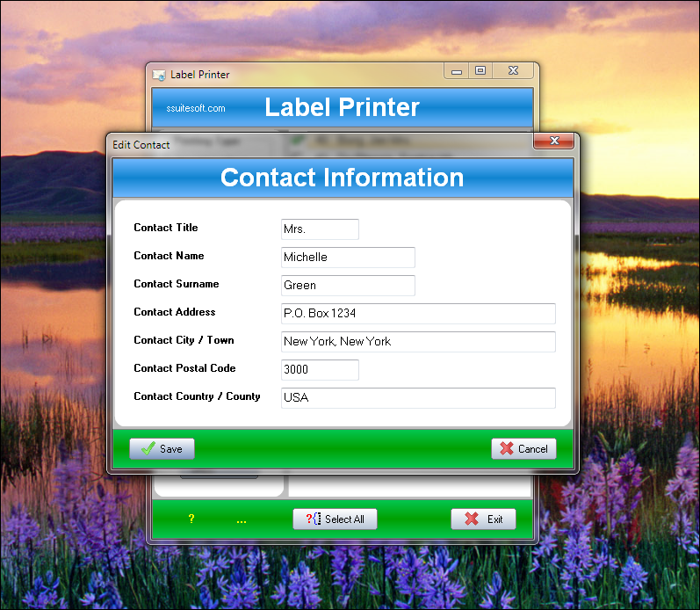
Task: Click the yellow ellipsis icon
Action: coord(242,520)
